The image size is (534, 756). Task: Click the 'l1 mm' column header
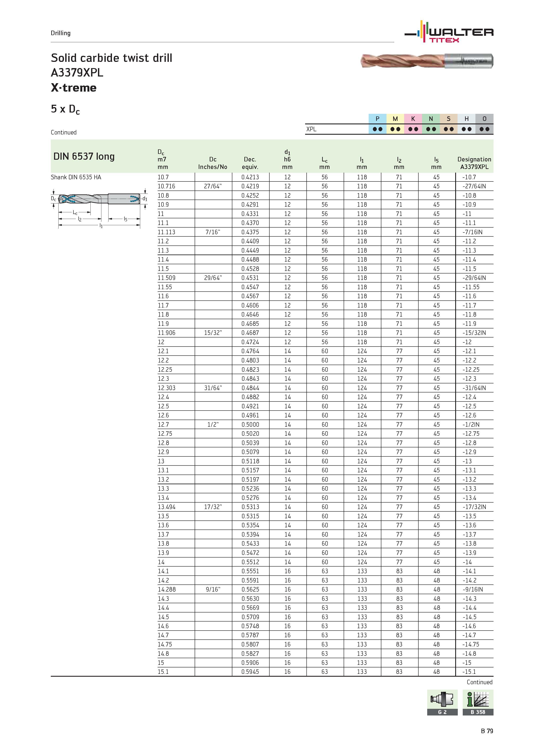(362, 163)
